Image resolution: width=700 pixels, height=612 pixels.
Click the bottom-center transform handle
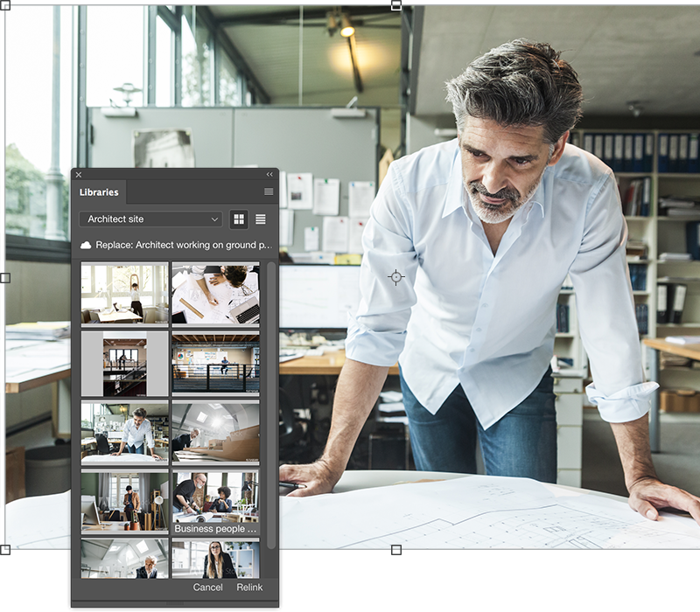tap(395, 550)
